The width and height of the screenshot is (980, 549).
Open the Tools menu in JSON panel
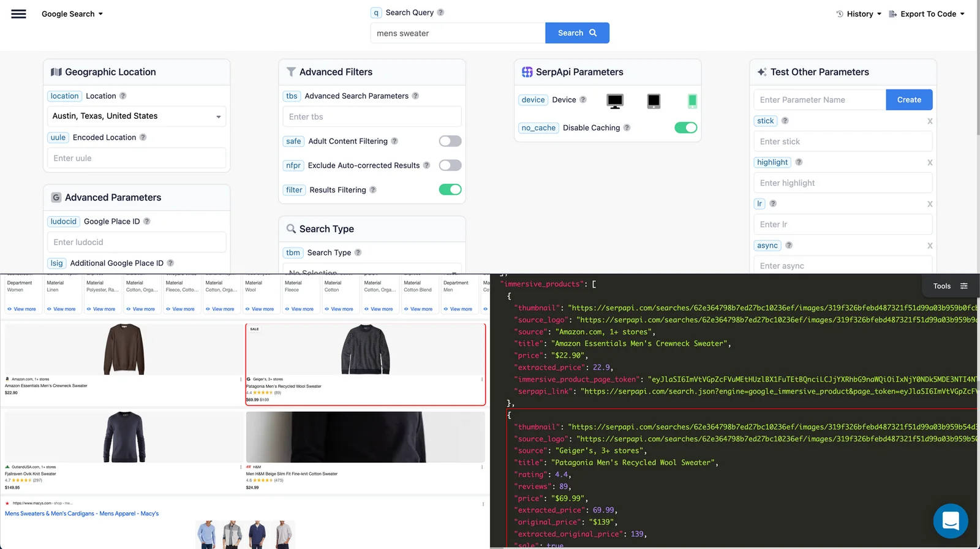click(x=950, y=286)
